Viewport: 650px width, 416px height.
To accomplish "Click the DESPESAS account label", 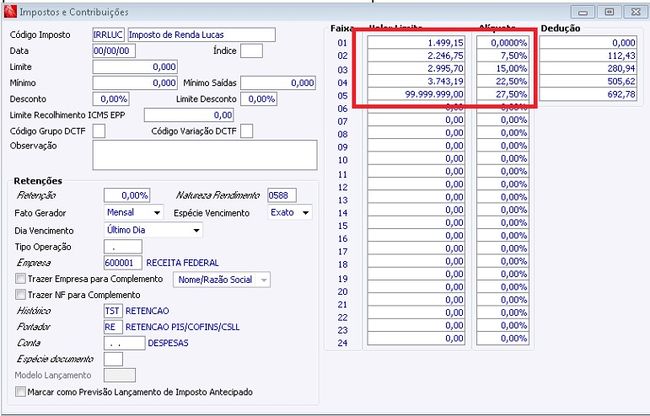I will click(x=168, y=343).
